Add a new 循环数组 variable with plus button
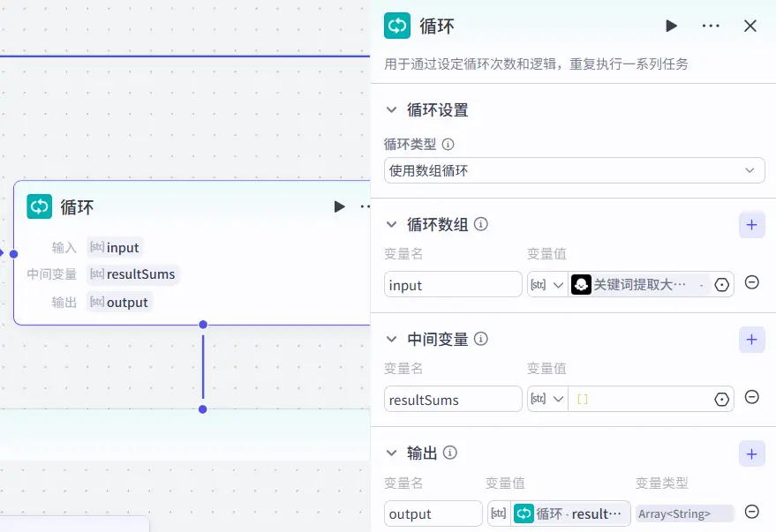Image resolution: width=776 pixels, height=532 pixels. (x=751, y=225)
